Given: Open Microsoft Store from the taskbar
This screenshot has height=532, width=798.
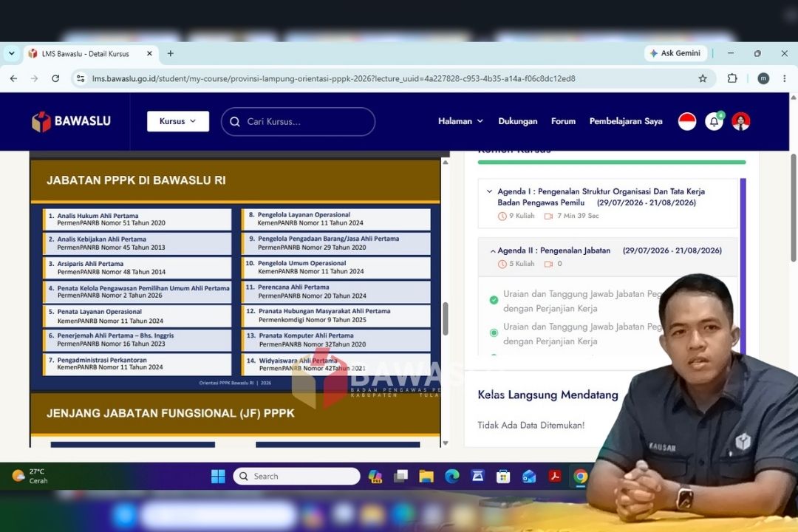Looking at the screenshot, I should [x=503, y=476].
